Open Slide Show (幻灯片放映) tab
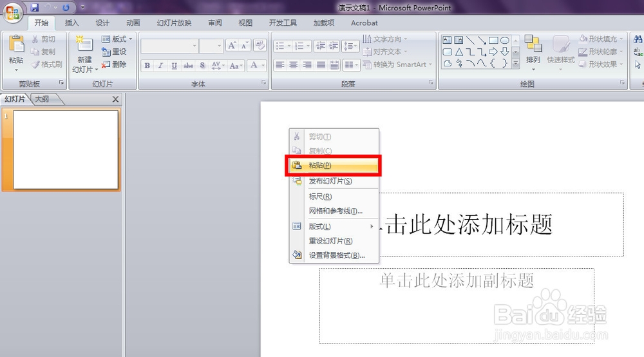Viewport: 644px width, 357px height. coord(174,23)
